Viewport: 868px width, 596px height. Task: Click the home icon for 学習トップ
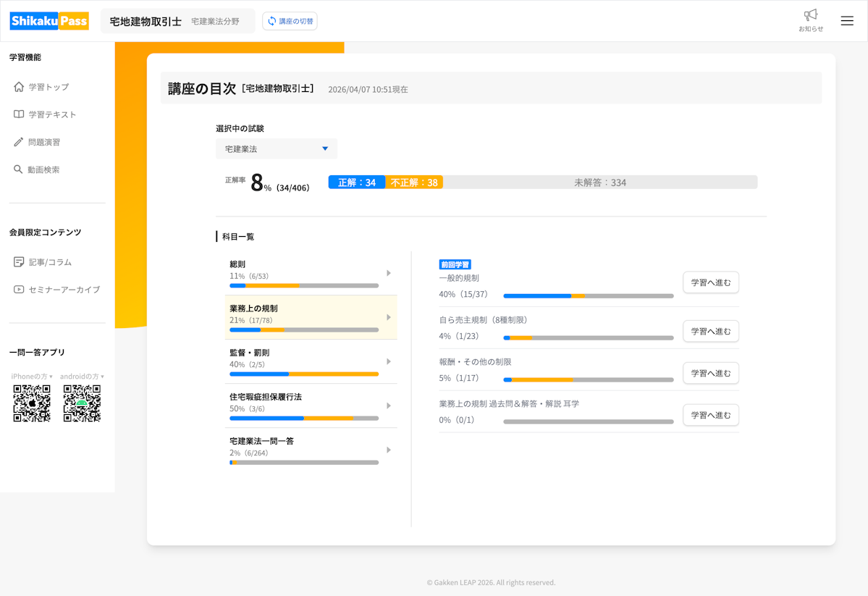pos(19,87)
